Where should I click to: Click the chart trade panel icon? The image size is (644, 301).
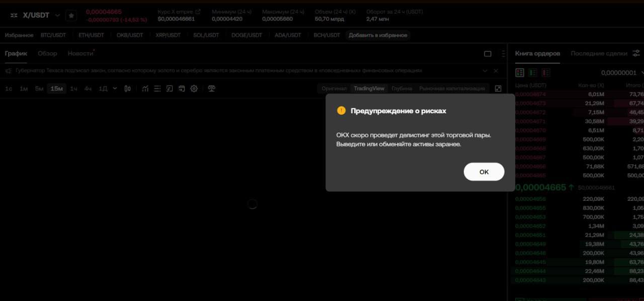(182, 89)
